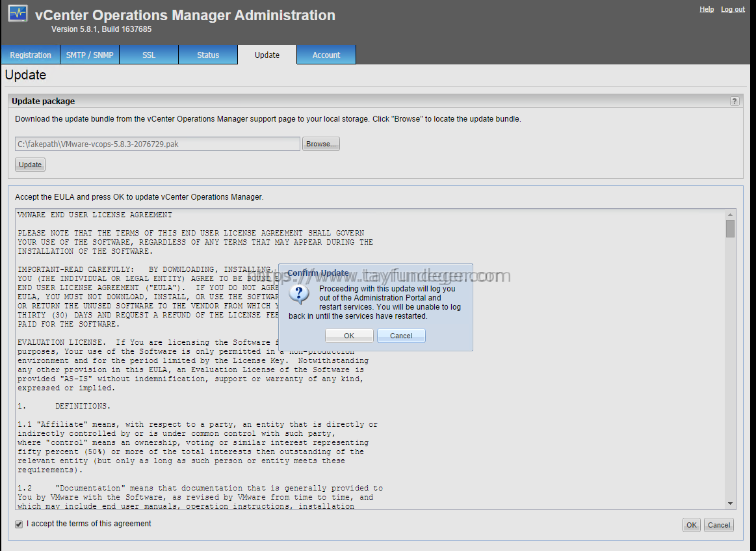Click the EULA scrollbar thumb
The image size is (756, 551).
click(x=731, y=229)
